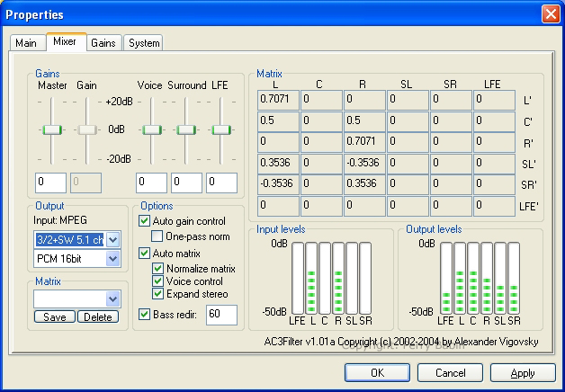565x392 pixels.
Task: Expand the PCM 16bit format dropdown
Action: pyautogui.click(x=112, y=259)
